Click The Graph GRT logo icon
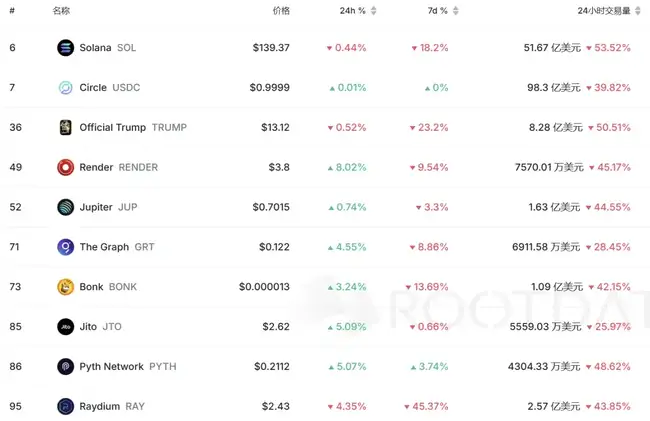Screen dimensions: 650x421 pyautogui.click(x=65, y=247)
